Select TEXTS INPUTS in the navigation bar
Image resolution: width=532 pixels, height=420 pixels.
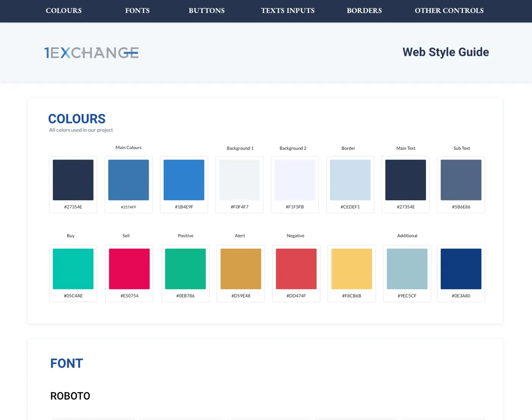[288, 11]
